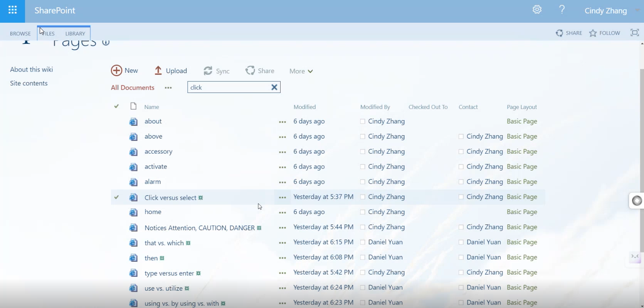Image resolution: width=644 pixels, height=308 pixels.
Task: Select the All Documents view
Action: coord(133,87)
